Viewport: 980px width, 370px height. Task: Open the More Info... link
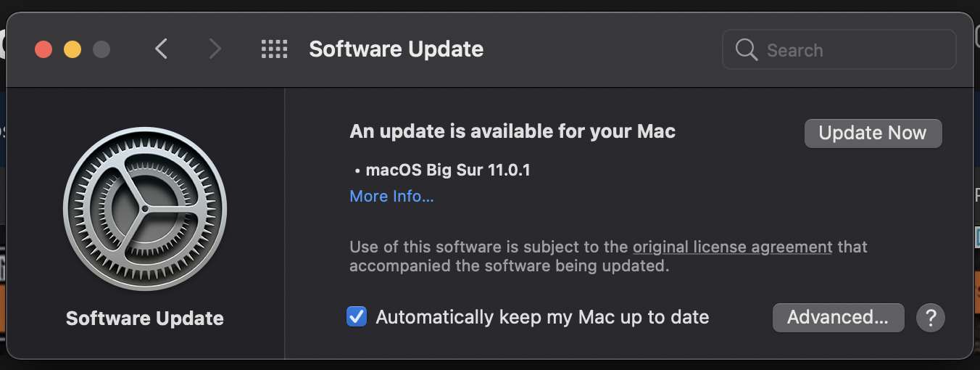click(391, 196)
